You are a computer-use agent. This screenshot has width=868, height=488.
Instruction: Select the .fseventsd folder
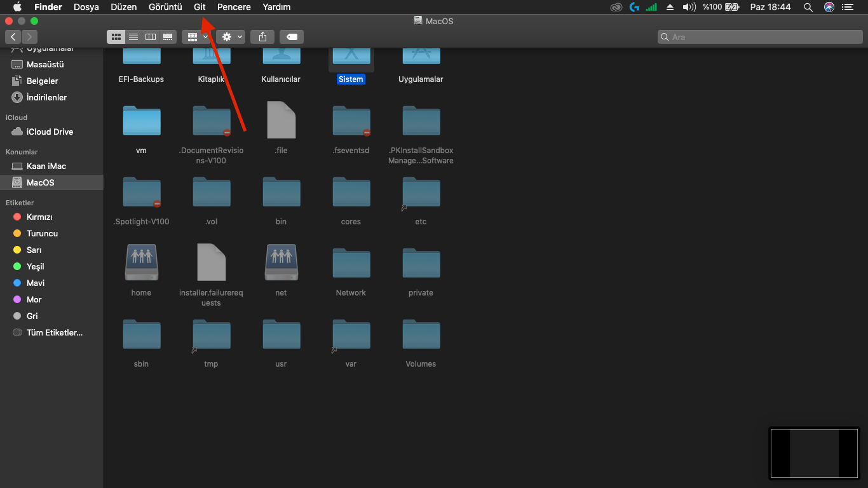coord(351,130)
